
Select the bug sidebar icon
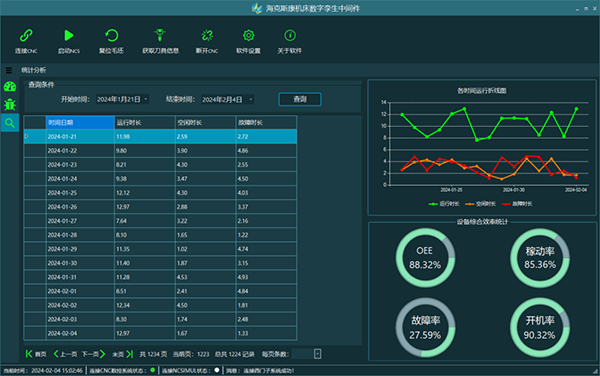tap(10, 104)
